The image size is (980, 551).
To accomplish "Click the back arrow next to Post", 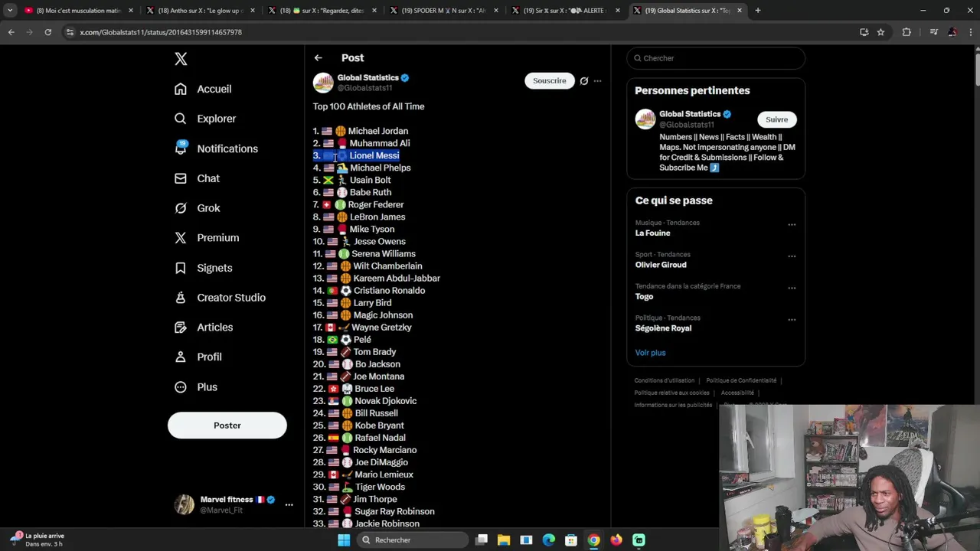I will click(x=318, y=58).
